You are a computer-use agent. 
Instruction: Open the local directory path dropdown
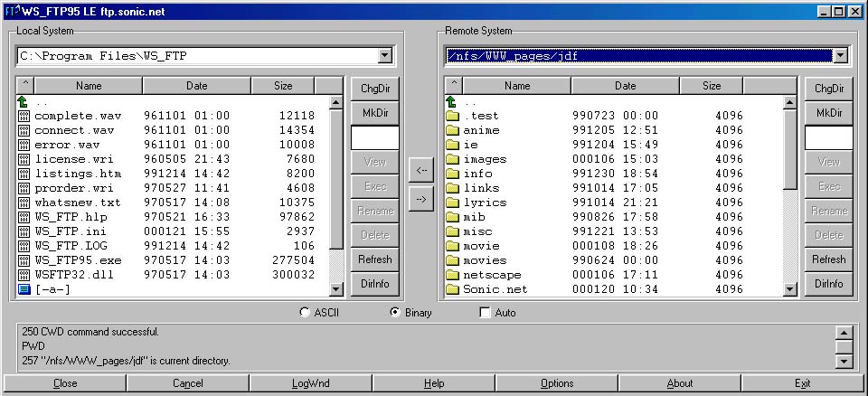pos(384,56)
